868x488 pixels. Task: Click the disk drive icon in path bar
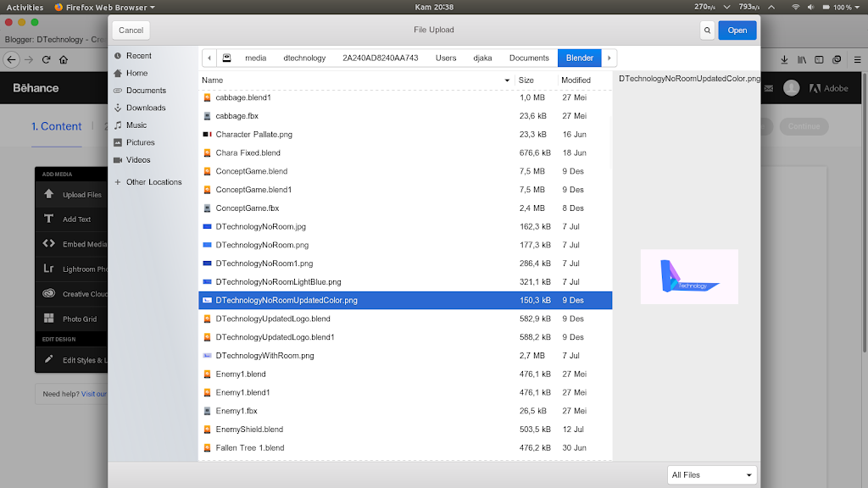click(x=226, y=58)
